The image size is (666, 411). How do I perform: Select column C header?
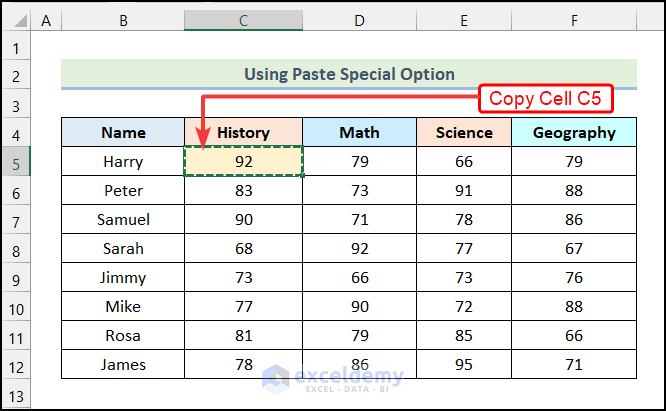point(243,20)
